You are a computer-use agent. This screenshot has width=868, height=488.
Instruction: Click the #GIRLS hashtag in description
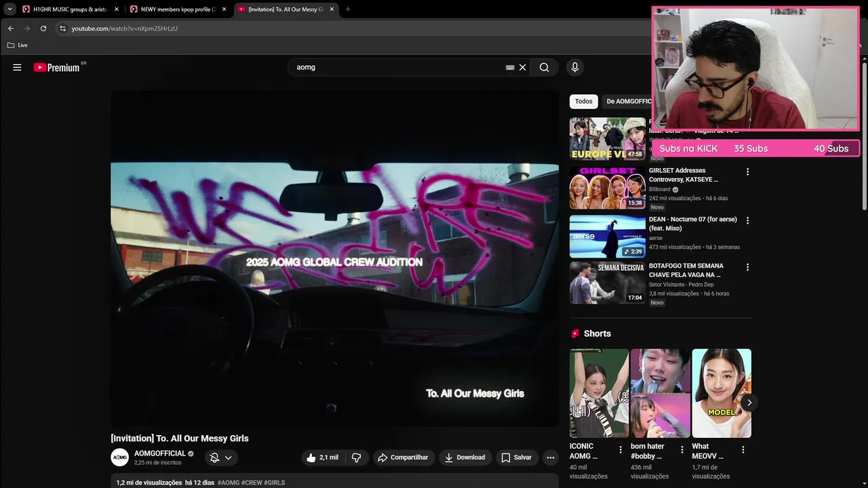point(274,483)
